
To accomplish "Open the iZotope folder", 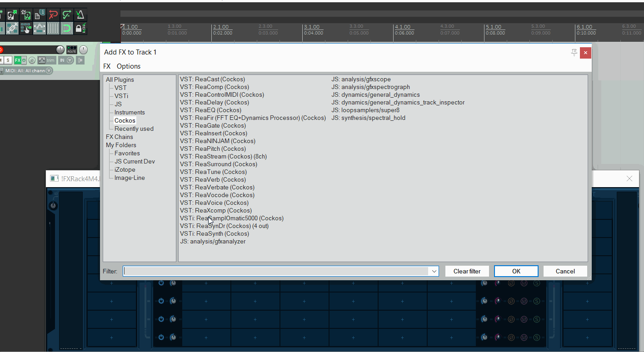I will pyautogui.click(x=125, y=169).
